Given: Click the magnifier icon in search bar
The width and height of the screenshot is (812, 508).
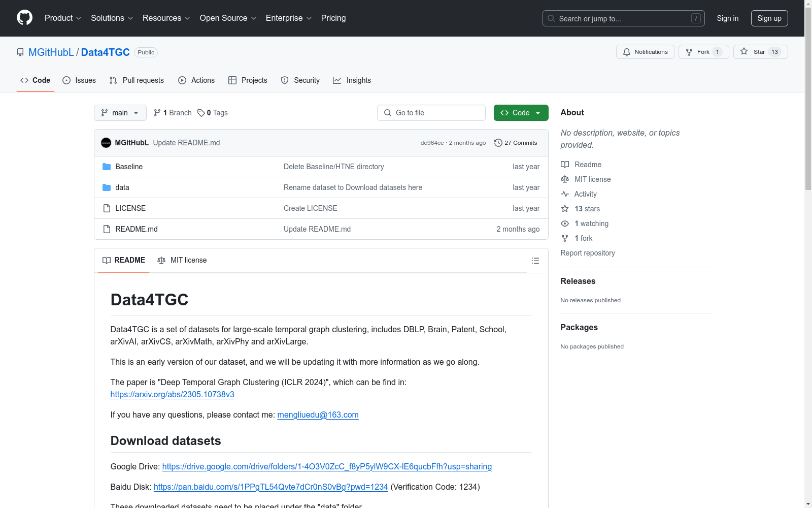Looking at the screenshot, I should point(551,18).
